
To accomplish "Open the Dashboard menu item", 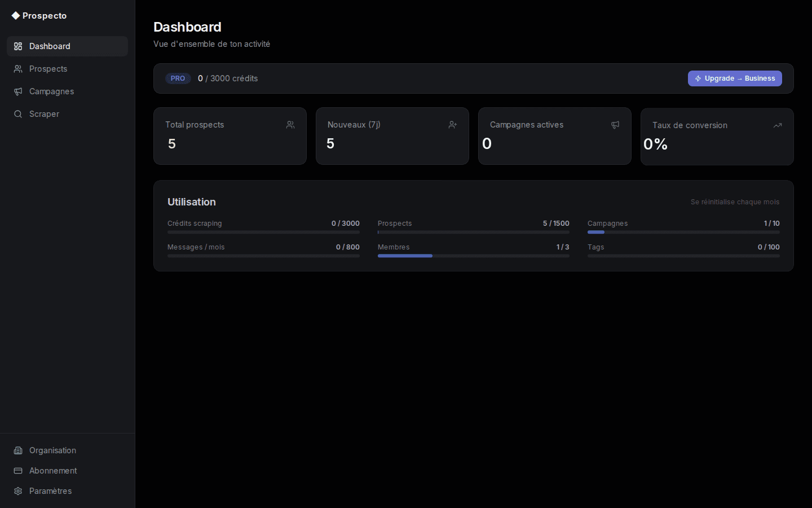I will (67, 46).
